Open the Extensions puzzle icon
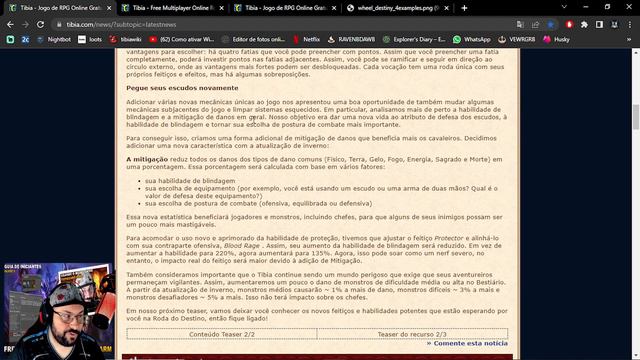Viewport: 640px width, 360px height. point(584,24)
